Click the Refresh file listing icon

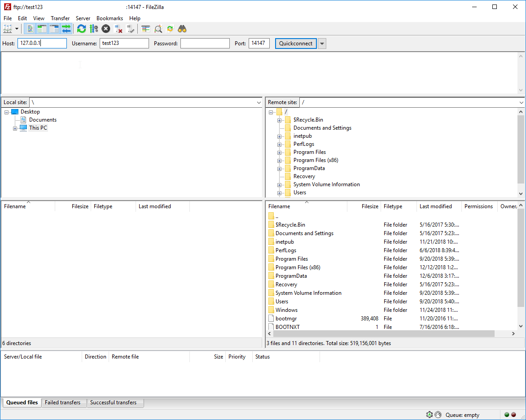click(81, 28)
